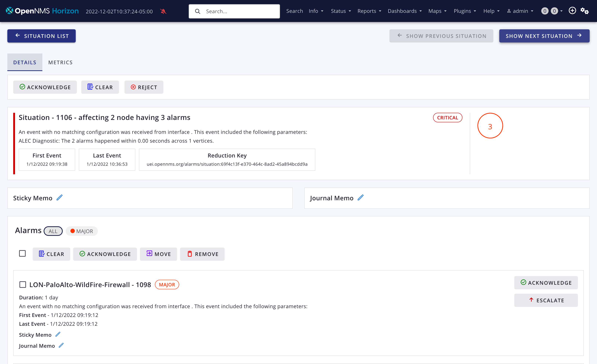The image size is (597, 364).
Task: Expand the admin user dropdown
Action: tap(520, 11)
